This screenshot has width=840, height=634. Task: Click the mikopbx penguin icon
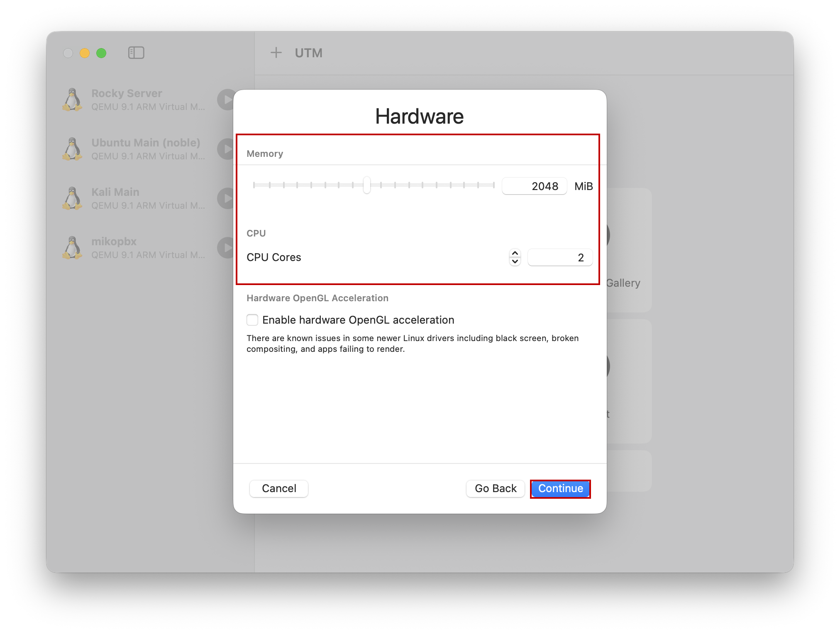click(x=73, y=248)
